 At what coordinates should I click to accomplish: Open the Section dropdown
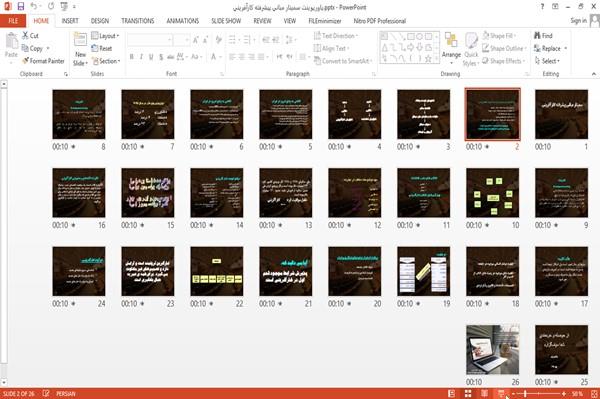[106, 61]
